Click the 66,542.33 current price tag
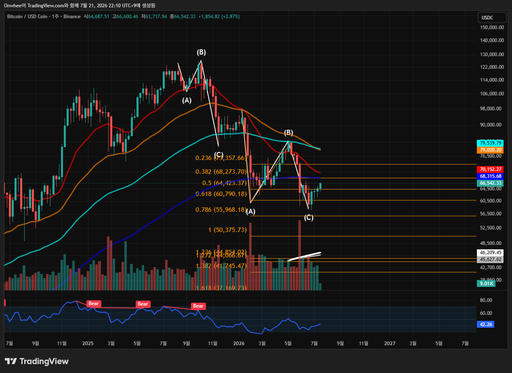Screen dimensions: 512x373 (490, 183)
